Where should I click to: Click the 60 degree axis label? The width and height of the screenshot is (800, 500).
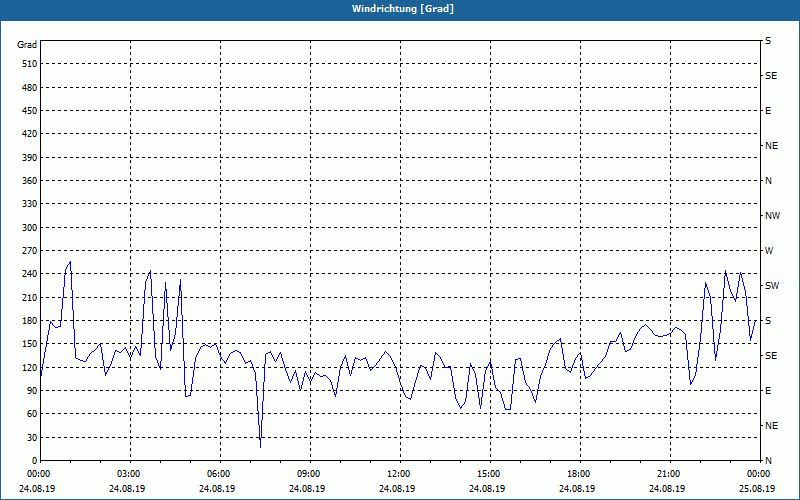pos(33,414)
